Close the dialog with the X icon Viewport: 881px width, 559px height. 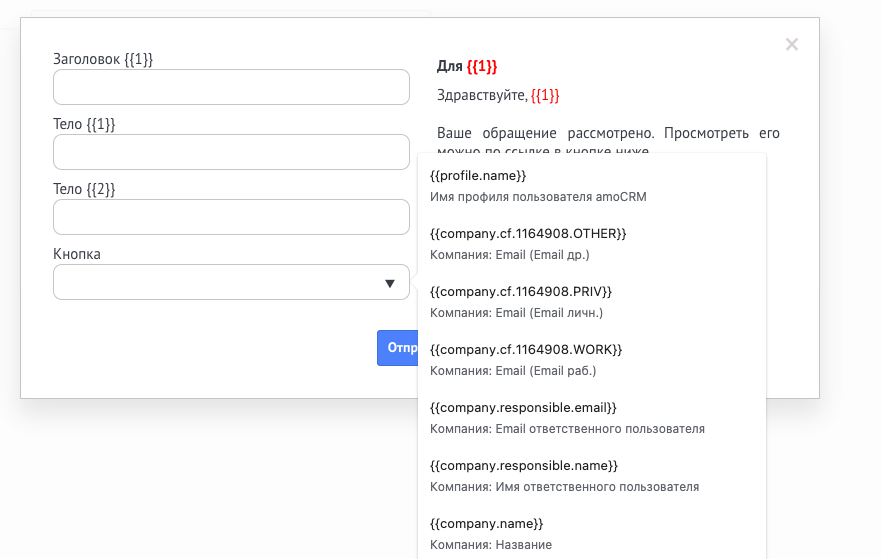pos(791,44)
